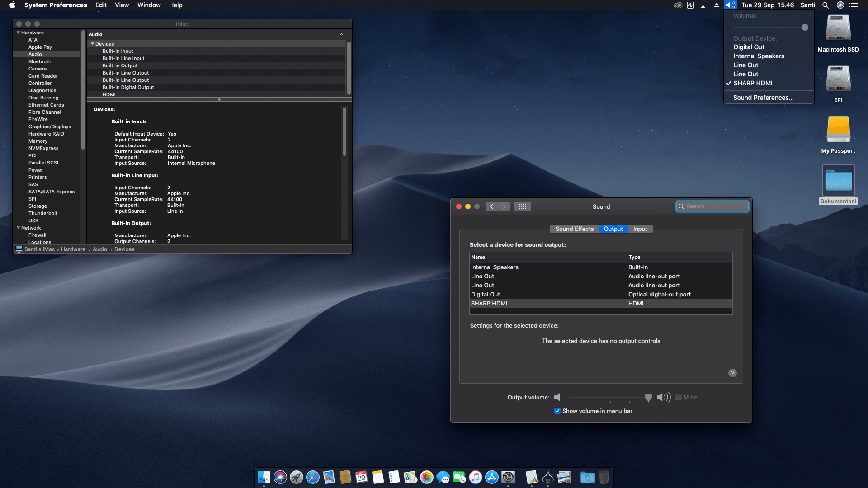The height and width of the screenshot is (488, 868).
Task: Open Safari from the Dock
Action: click(x=312, y=478)
